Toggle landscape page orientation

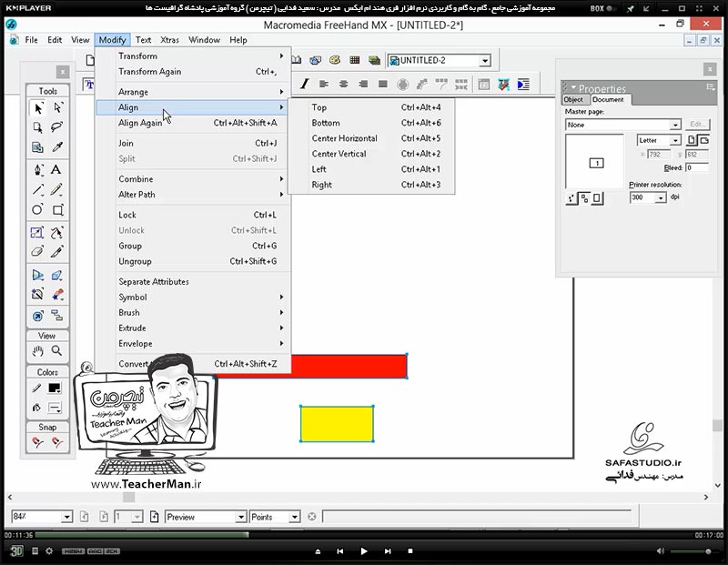pyautogui.click(x=703, y=140)
